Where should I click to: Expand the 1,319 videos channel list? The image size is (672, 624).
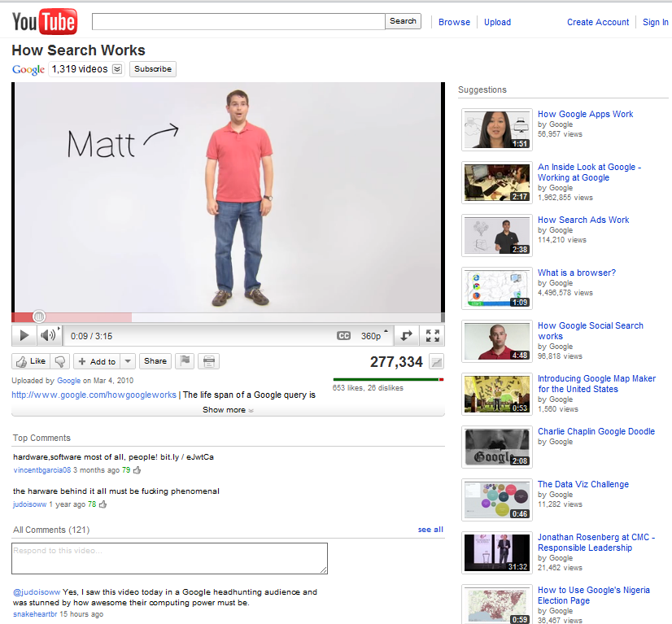coord(115,69)
